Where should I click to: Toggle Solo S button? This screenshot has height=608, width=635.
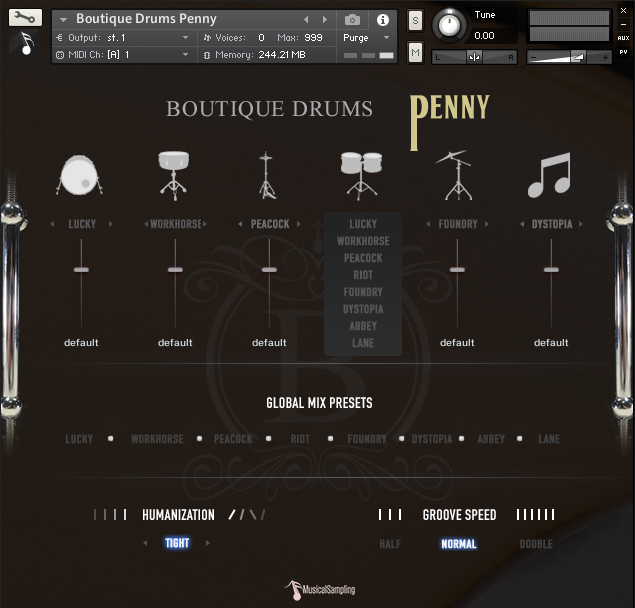click(415, 20)
